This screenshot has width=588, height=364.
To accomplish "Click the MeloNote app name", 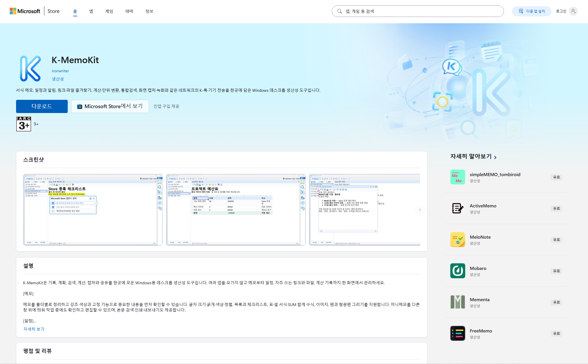I will 480,237.
